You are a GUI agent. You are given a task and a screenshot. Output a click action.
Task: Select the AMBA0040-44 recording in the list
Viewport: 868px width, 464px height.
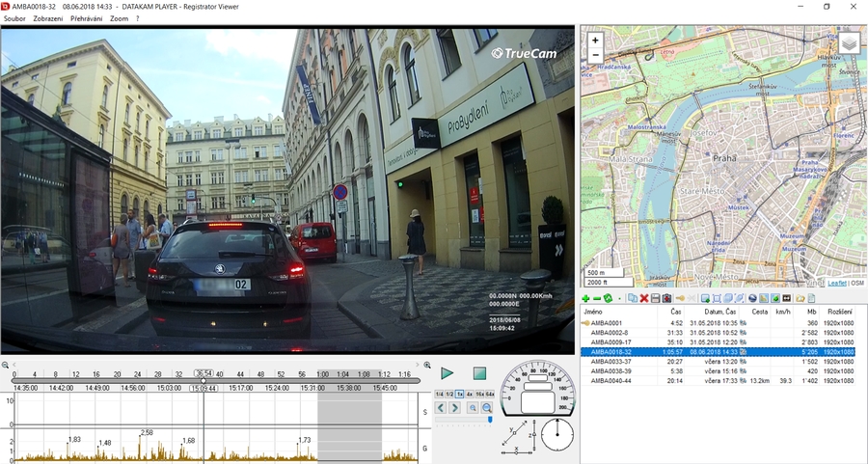pyautogui.click(x=718, y=381)
